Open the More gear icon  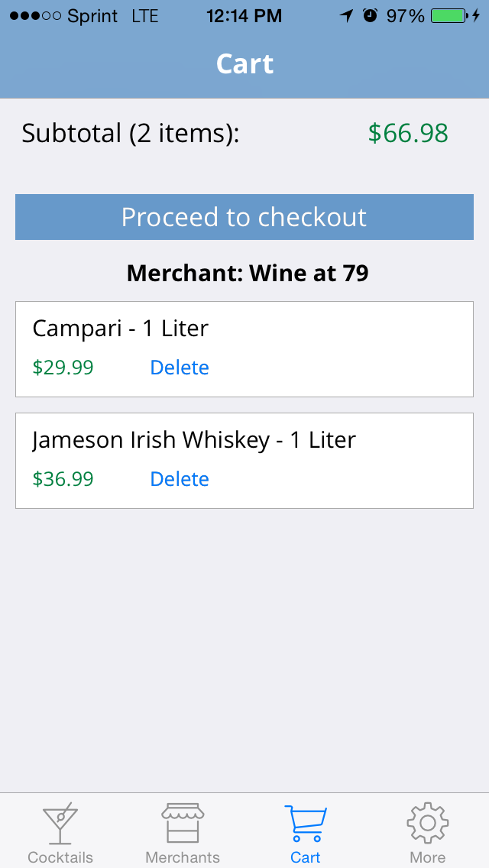(428, 823)
